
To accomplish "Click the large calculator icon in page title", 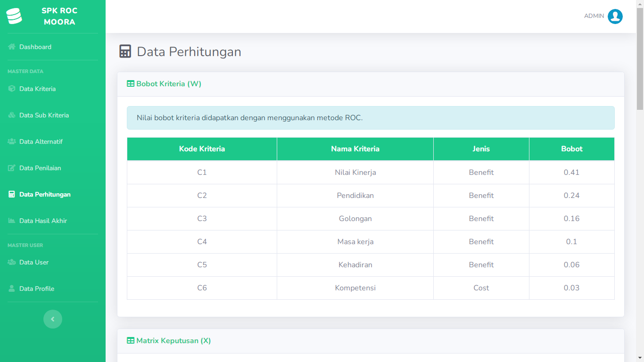I will [125, 51].
